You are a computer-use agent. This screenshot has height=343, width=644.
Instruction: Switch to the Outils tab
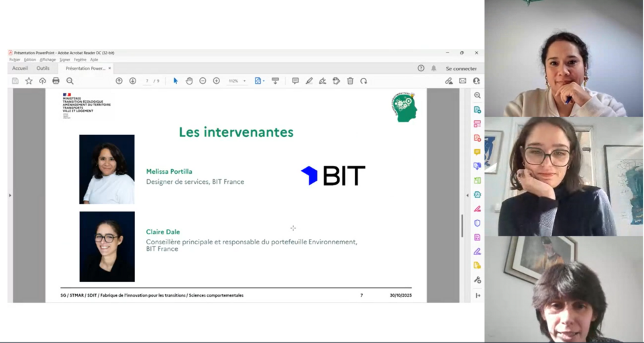[43, 68]
